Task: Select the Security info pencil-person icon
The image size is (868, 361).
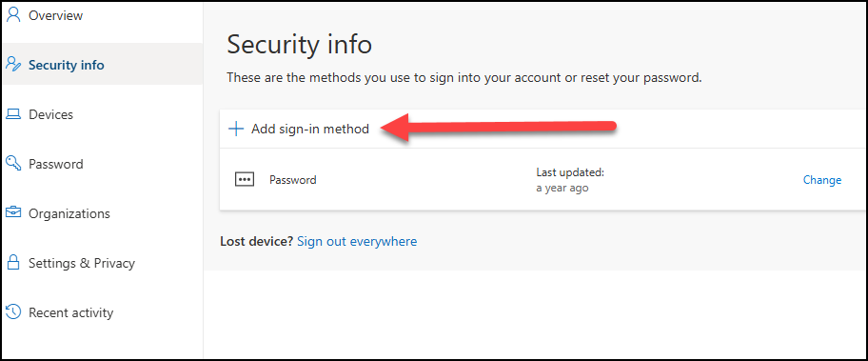Action: 12,64
